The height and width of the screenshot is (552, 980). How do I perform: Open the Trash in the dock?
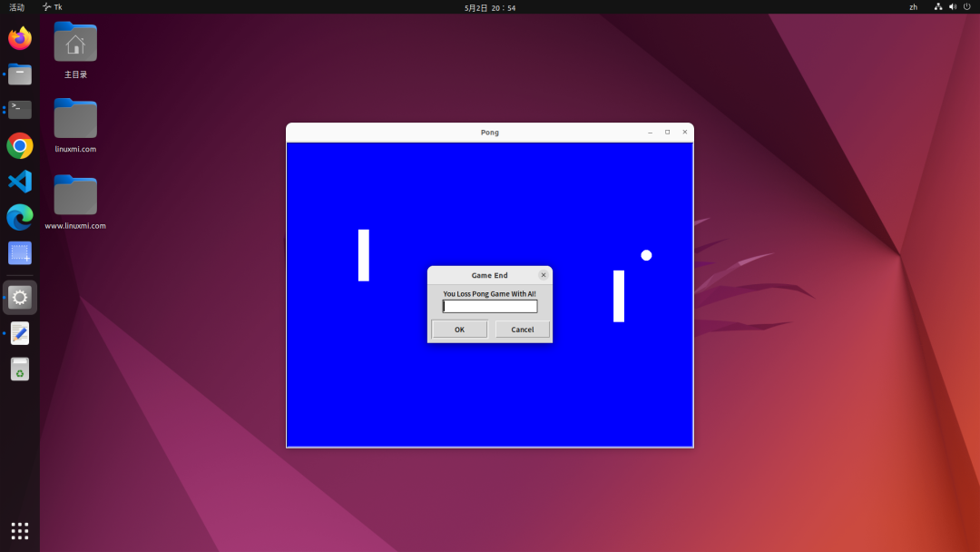coord(20,370)
